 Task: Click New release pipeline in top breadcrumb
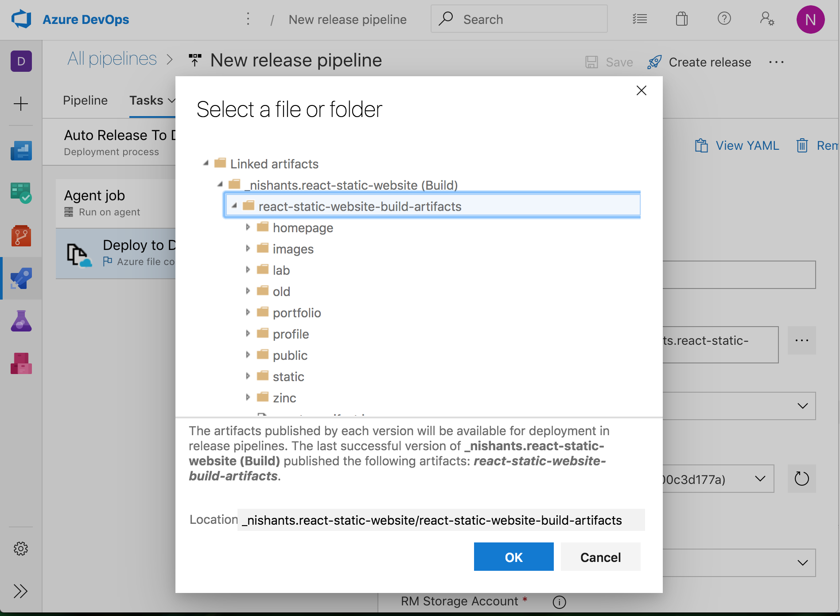coord(347,19)
